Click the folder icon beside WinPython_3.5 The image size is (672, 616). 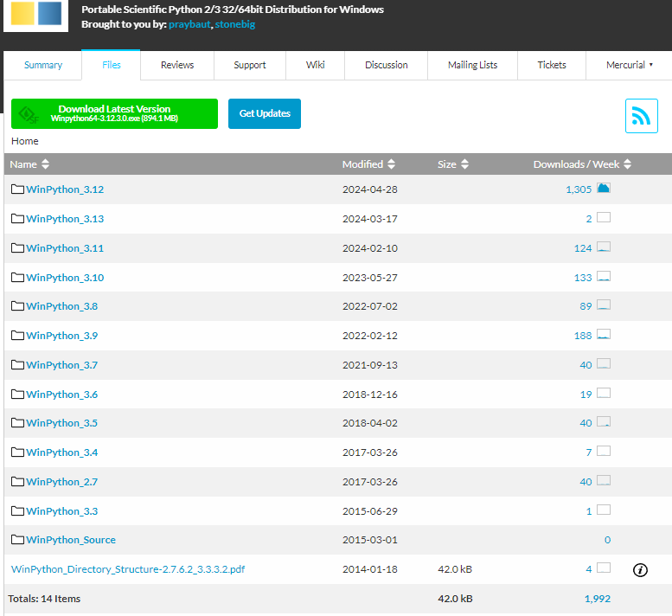(x=17, y=423)
